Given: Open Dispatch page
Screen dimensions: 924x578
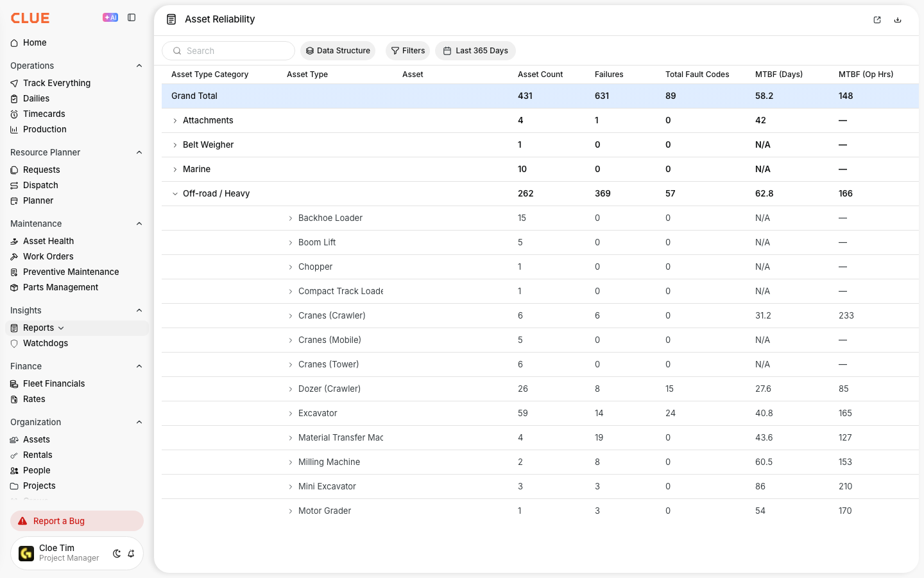Looking at the screenshot, I should click(x=40, y=185).
